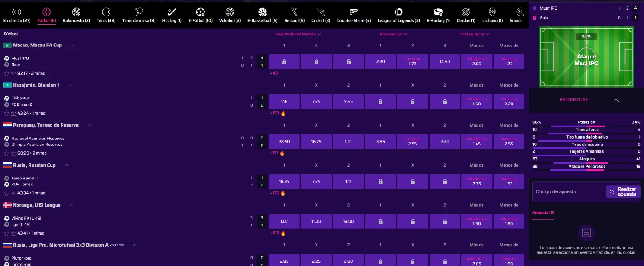Pick BAJO 5.5 at 1.53 for Russian Cup
The image size is (644, 266).
coord(509,181)
